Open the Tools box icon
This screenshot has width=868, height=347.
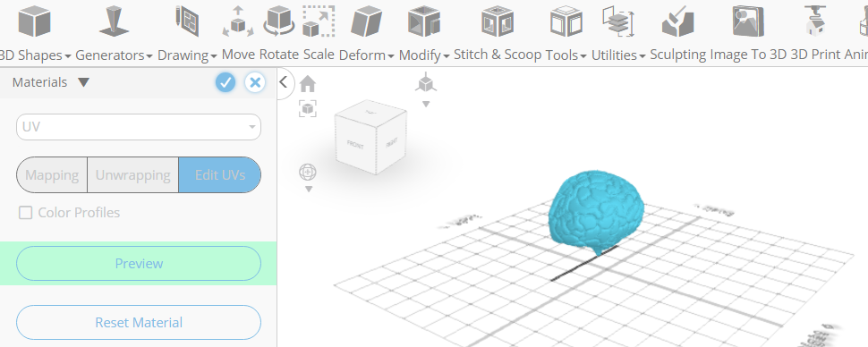coord(566,21)
